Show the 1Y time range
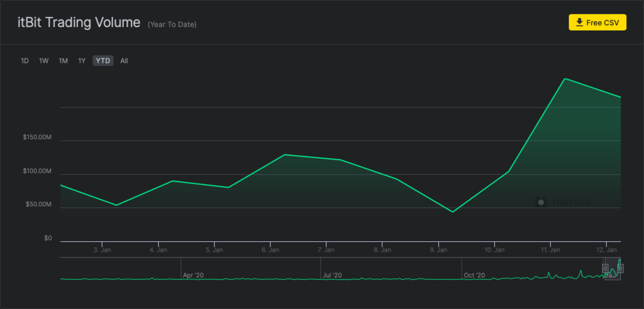Screen dimensions: 644x309 (x=82, y=61)
